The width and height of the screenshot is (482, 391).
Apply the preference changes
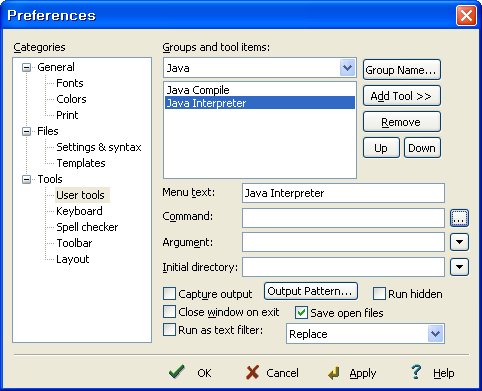[352, 373]
